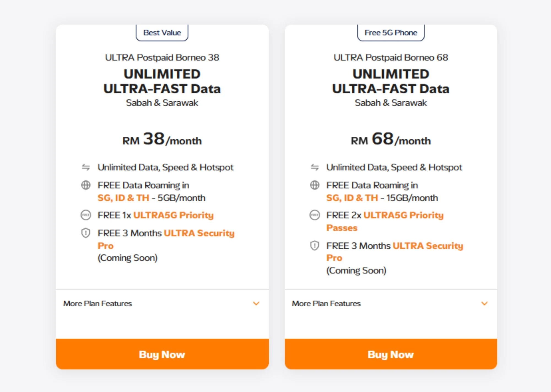Open SG, ID & TH link with 5GB/month

(x=123, y=198)
